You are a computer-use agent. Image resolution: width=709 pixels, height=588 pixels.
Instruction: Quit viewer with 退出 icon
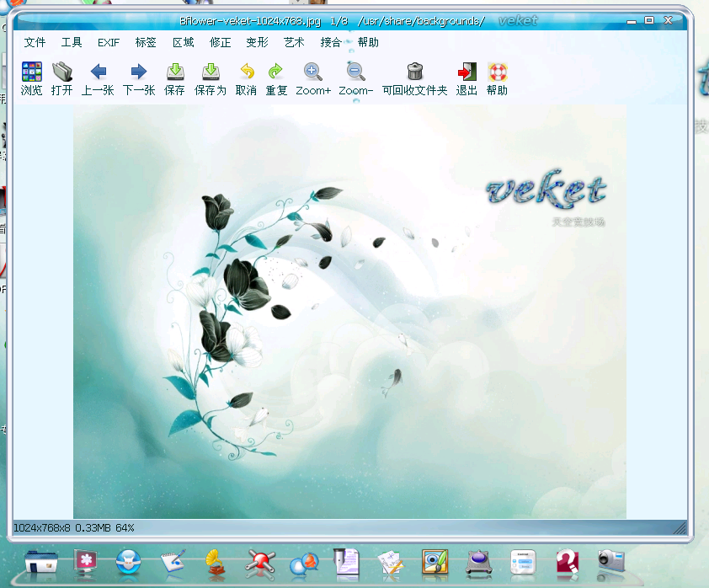[467, 72]
